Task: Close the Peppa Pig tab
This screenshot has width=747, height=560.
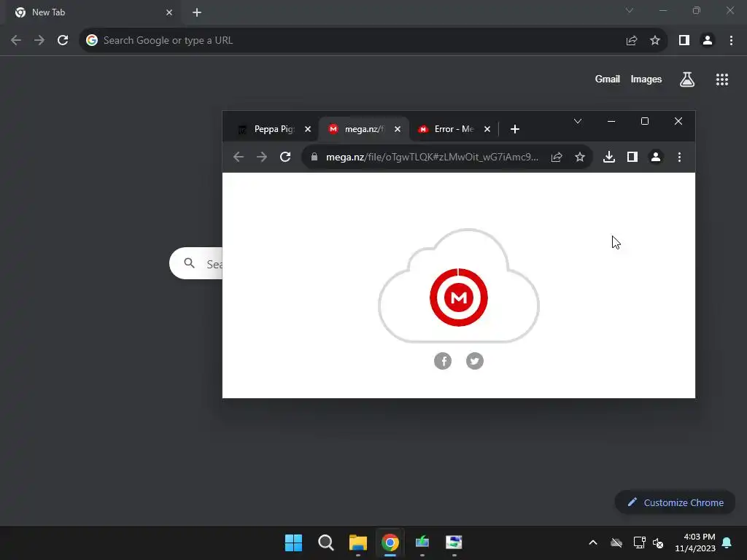Action: point(308,129)
